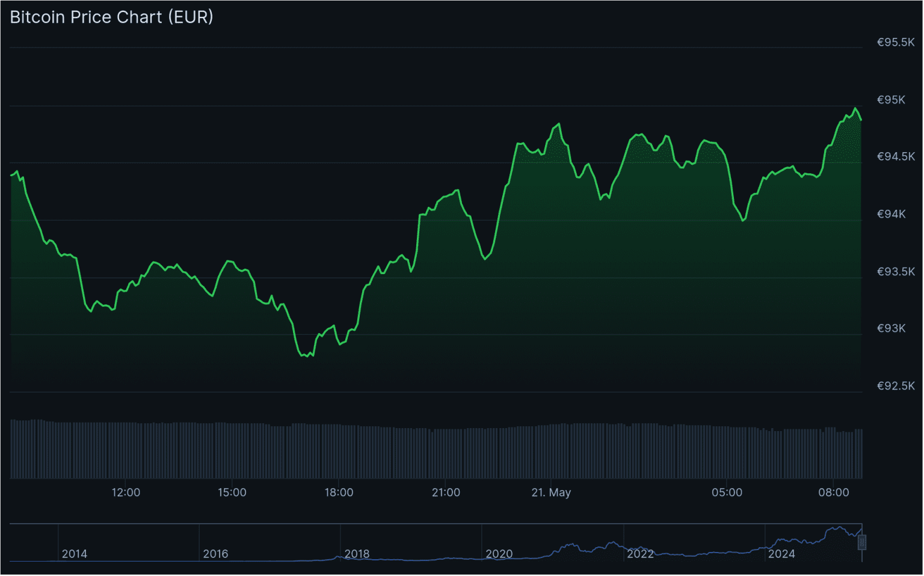Viewport: 924px width, 576px height.
Task: Select the 21:00 time axis label
Action: coord(445,492)
